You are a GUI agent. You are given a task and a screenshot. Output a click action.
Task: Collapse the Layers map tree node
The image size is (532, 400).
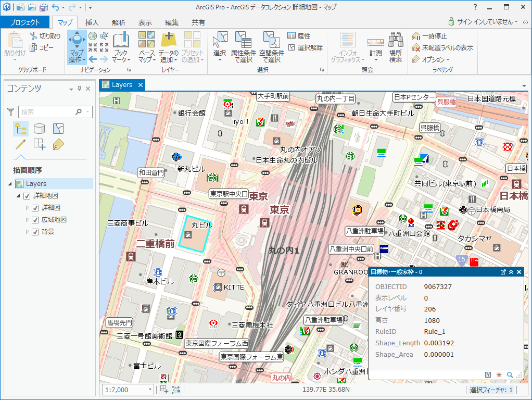10,184
